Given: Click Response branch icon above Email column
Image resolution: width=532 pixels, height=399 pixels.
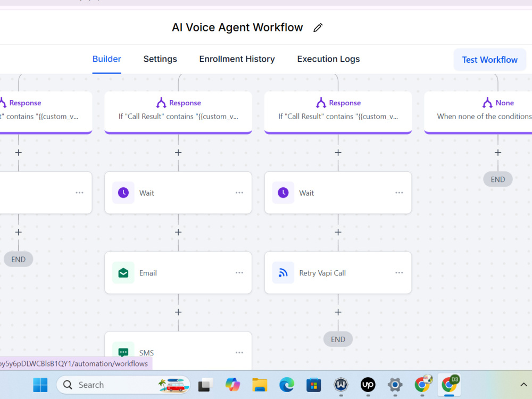Looking at the screenshot, I should (x=161, y=103).
